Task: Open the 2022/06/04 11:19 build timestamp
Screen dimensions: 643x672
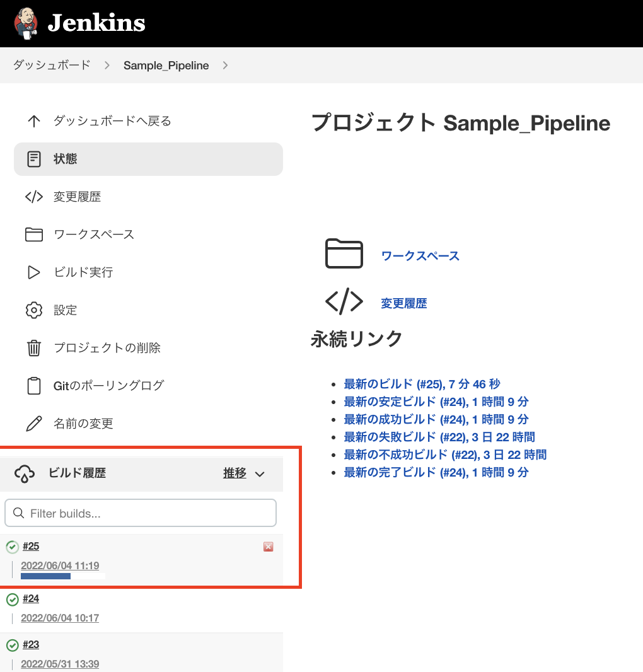Action: click(x=60, y=565)
